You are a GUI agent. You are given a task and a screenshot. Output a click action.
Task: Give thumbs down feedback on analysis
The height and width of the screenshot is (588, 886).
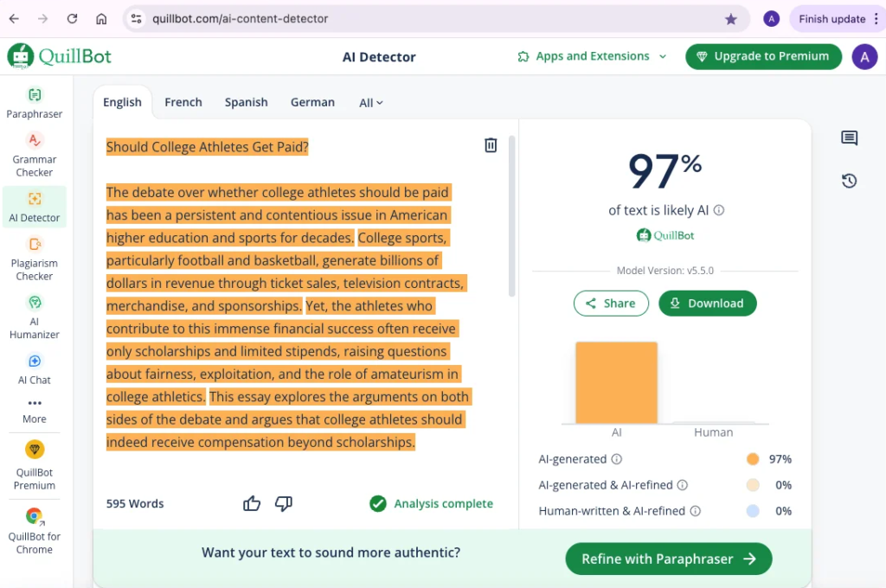click(x=284, y=503)
